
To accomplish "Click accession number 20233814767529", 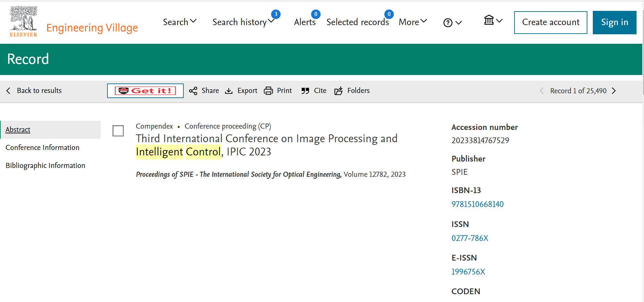I will [x=480, y=140].
